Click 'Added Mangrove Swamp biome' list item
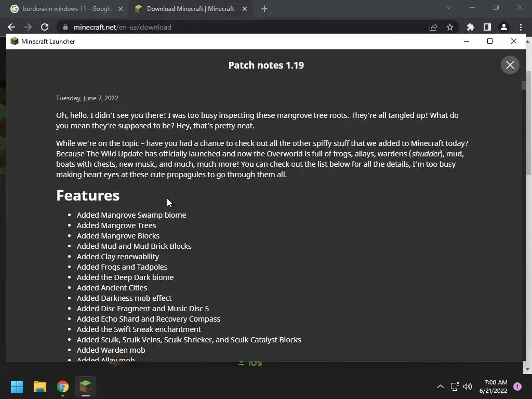The image size is (532, 399). pyautogui.click(x=131, y=215)
